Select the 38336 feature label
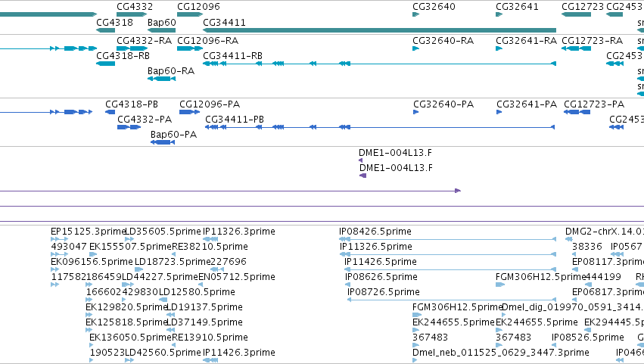 [587, 247]
